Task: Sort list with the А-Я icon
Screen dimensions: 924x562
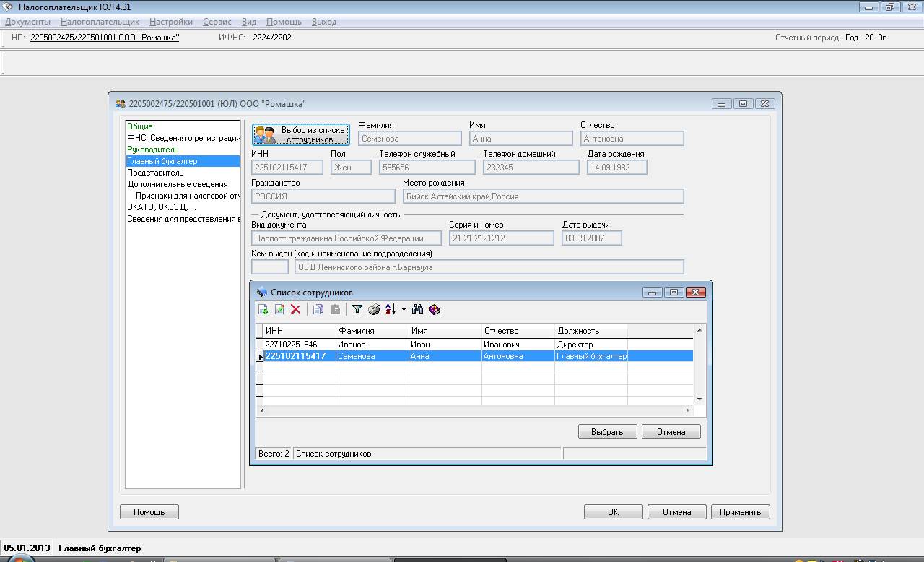Action: click(391, 309)
